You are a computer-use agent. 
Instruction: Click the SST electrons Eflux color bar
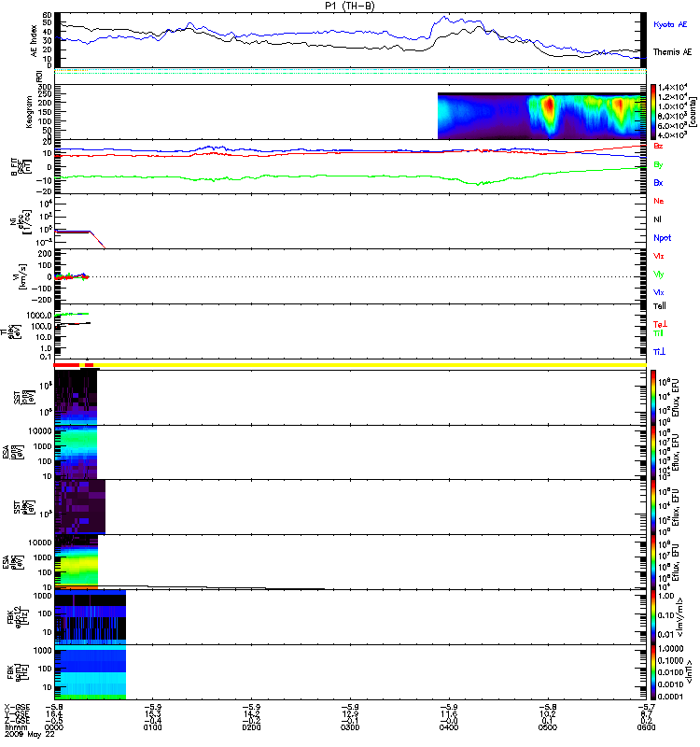[653, 507]
